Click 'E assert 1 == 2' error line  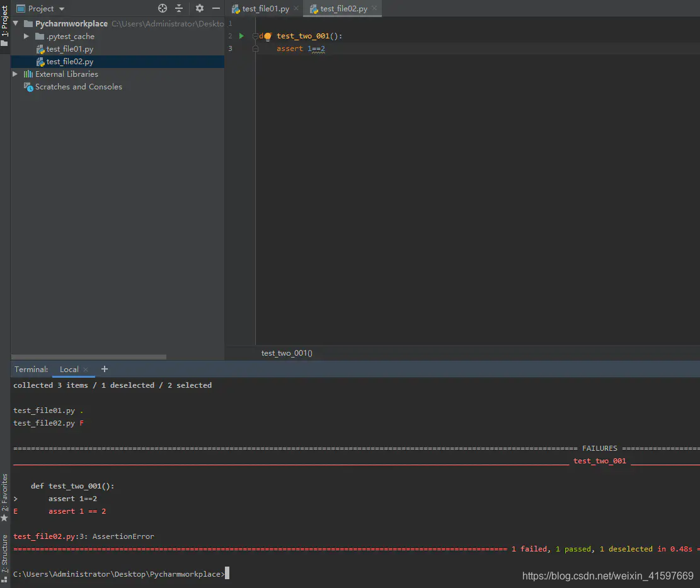coord(60,511)
